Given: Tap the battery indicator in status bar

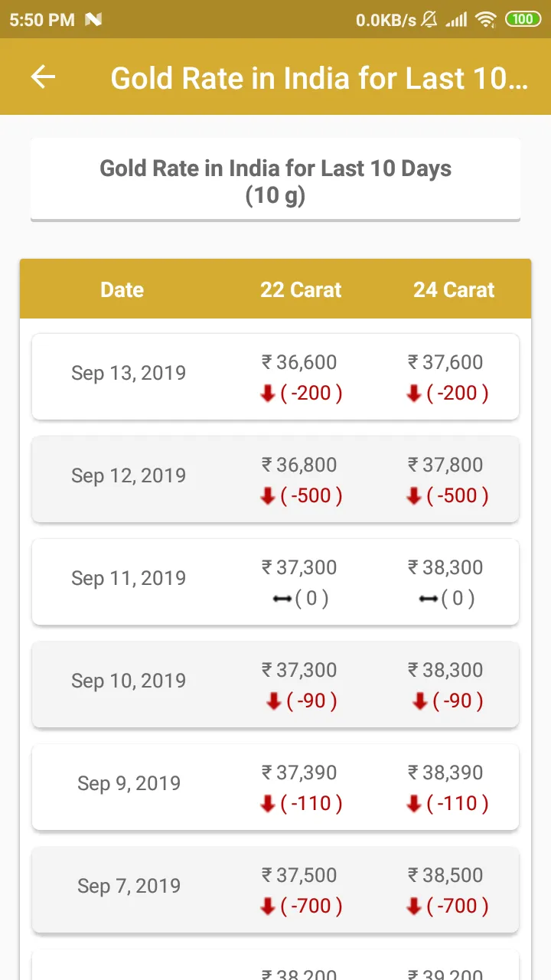Looking at the screenshot, I should (523, 19).
